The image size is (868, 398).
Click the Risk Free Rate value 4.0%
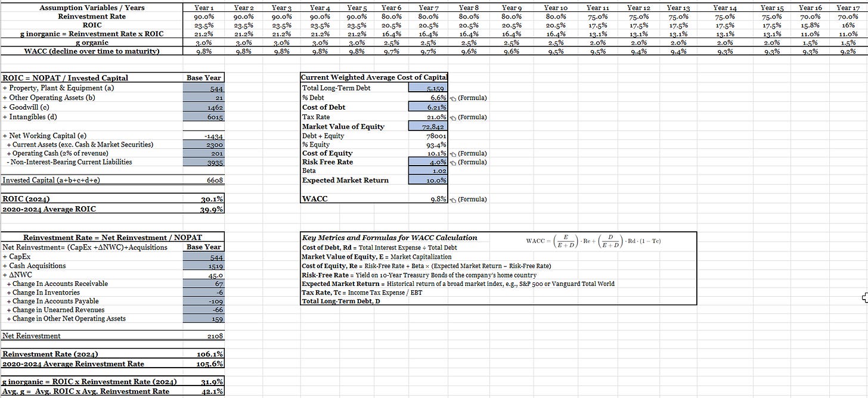click(x=428, y=162)
